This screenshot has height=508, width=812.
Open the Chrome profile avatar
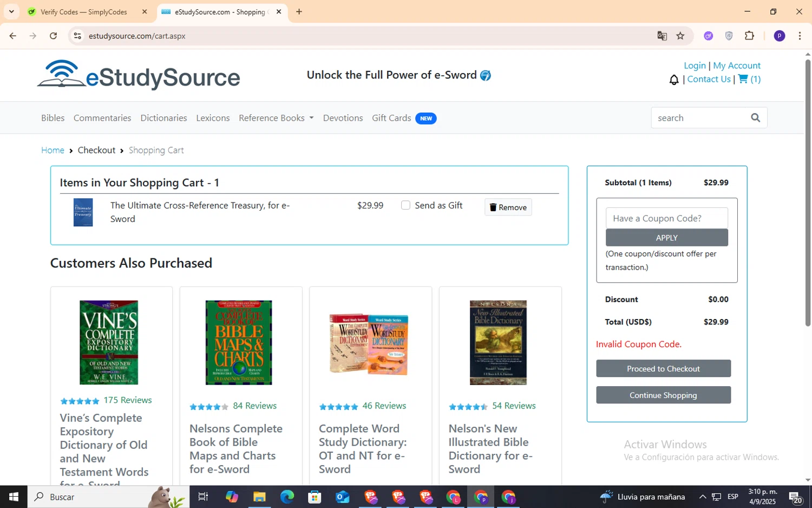(x=780, y=36)
